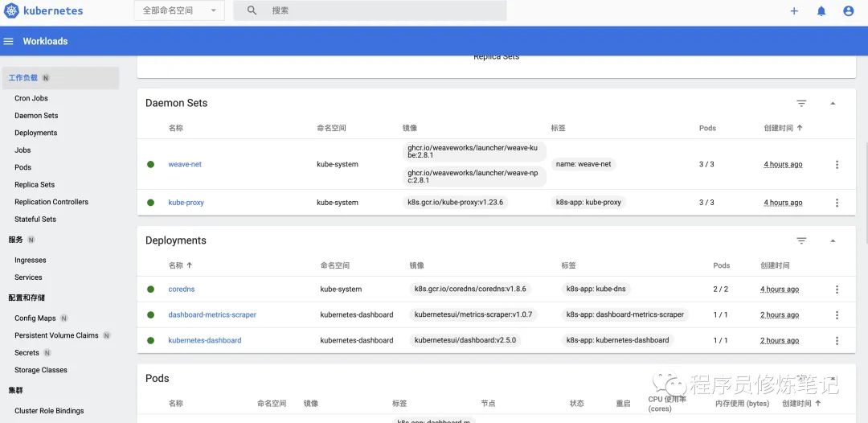Open Pods in sidebar
The image size is (868, 423).
(x=23, y=167)
